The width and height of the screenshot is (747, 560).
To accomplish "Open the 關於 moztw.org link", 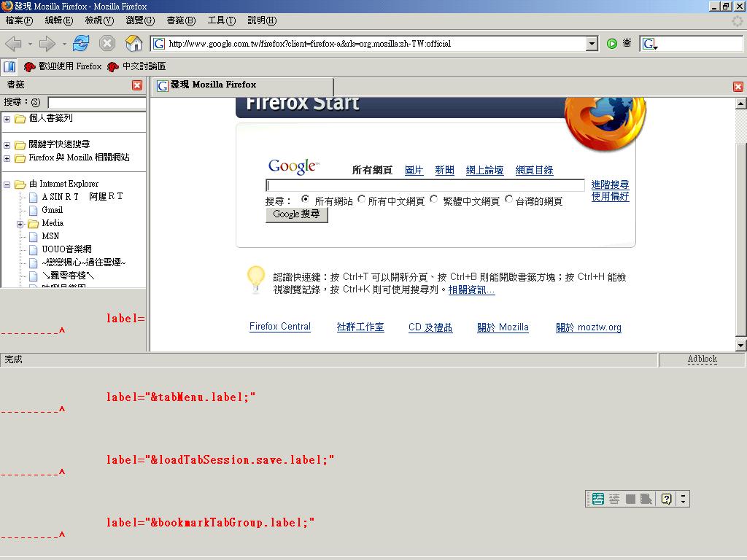I will click(x=589, y=327).
